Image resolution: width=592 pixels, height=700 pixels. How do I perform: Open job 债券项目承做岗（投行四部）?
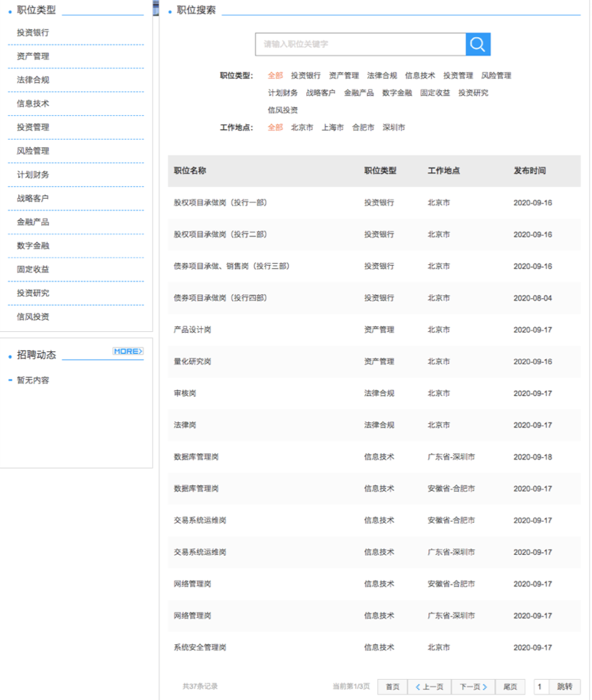click(x=220, y=298)
